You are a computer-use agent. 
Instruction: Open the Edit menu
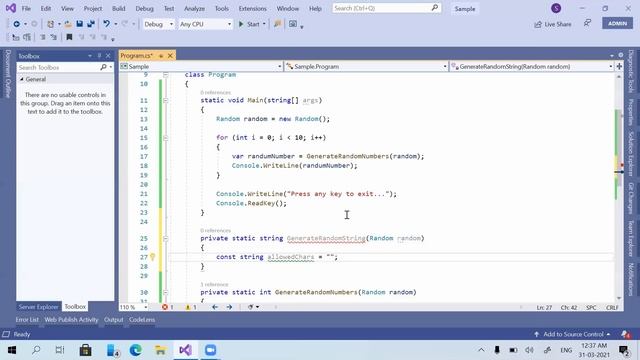click(46, 8)
